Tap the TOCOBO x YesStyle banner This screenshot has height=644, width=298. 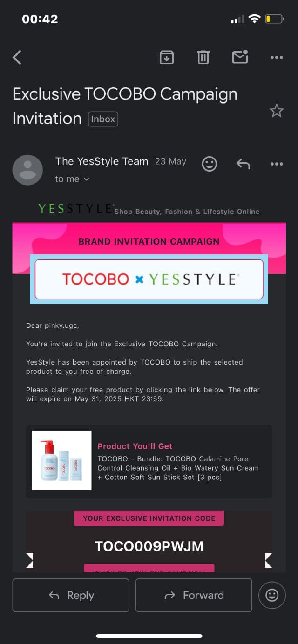[149, 279]
